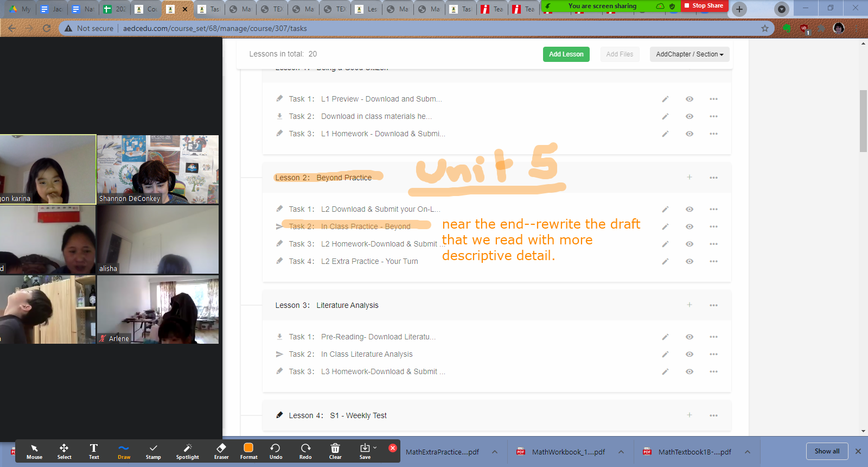
Task: Toggle visibility of L2 Extra Practice
Action: [690, 261]
